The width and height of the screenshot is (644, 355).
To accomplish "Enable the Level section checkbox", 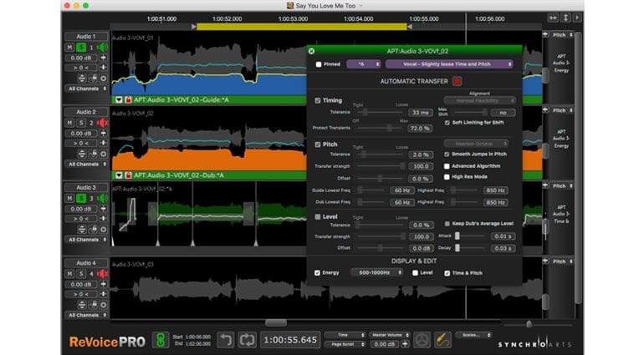I will point(318,216).
